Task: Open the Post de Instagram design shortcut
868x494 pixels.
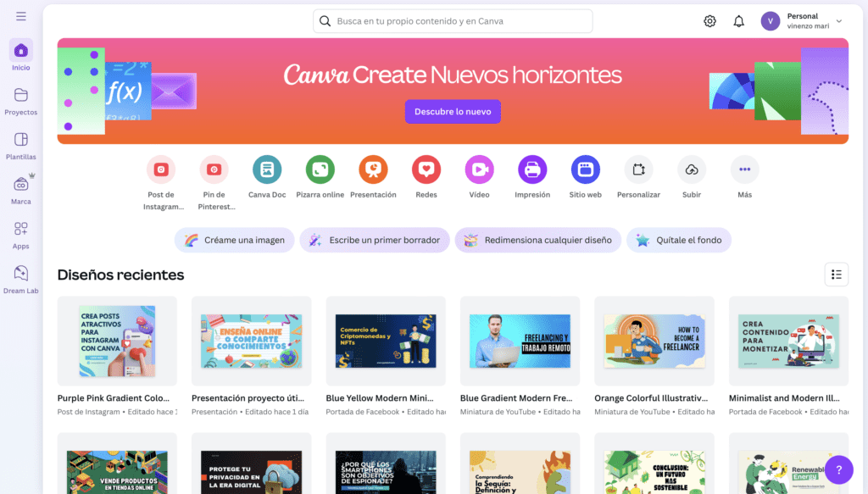Action: [x=161, y=169]
